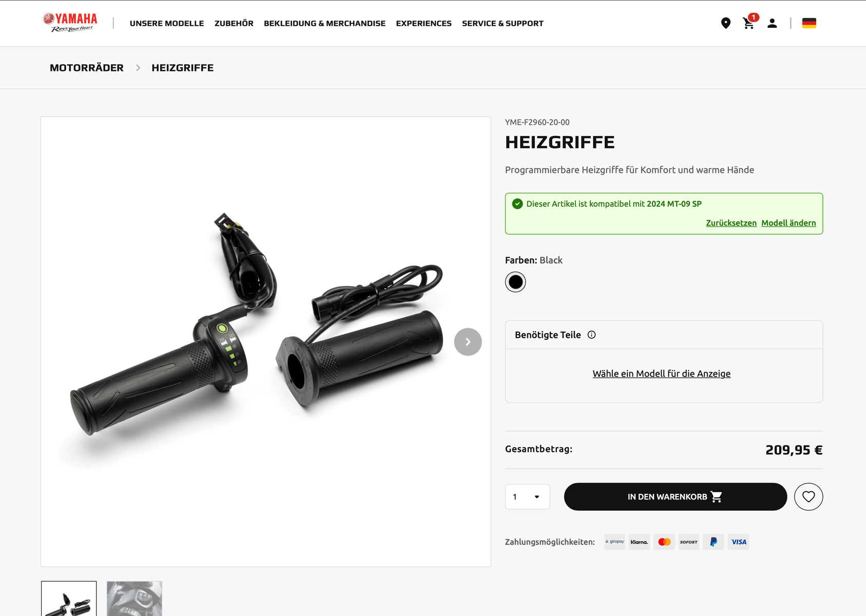Open the shopping cart icon
The image size is (866, 616).
749,23
